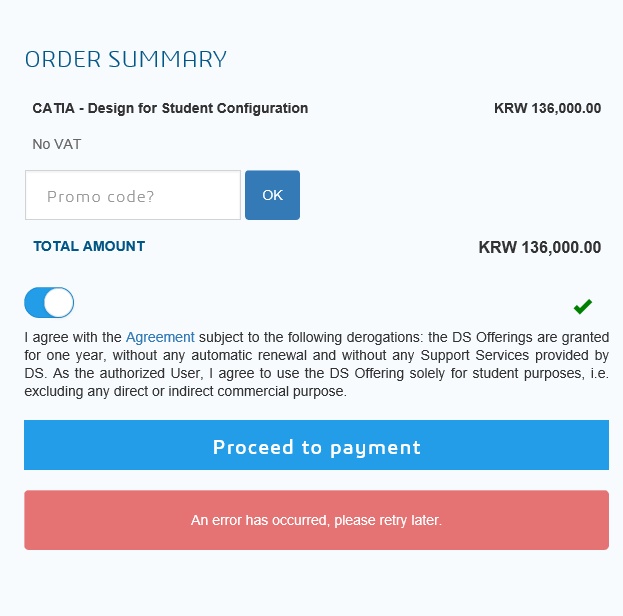Click the red error message banner
Image resolution: width=623 pixels, height=616 pixels.
316,520
